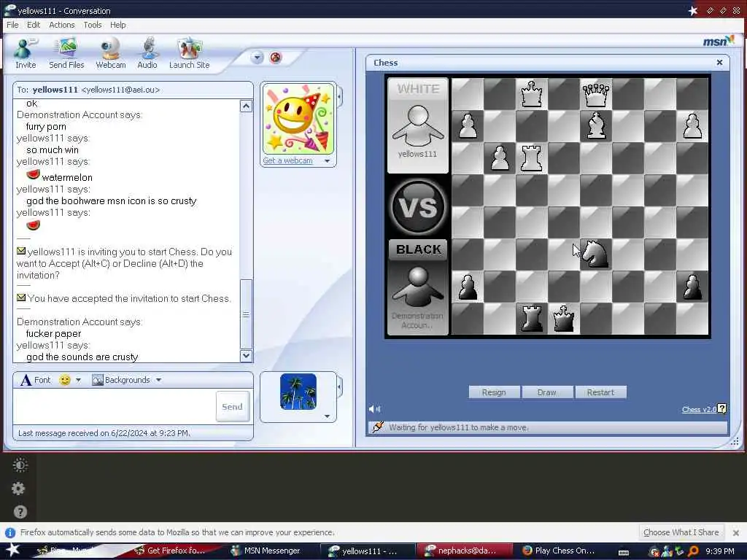747x560 pixels.
Task: Click the round question mark help icon
Action: (20, 512)
